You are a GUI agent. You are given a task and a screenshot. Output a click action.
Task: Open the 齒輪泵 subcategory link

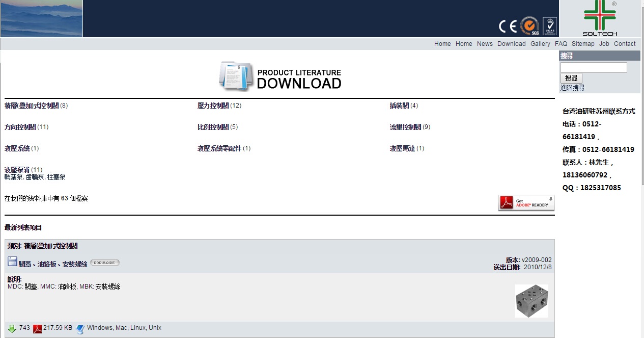(35, 177)
